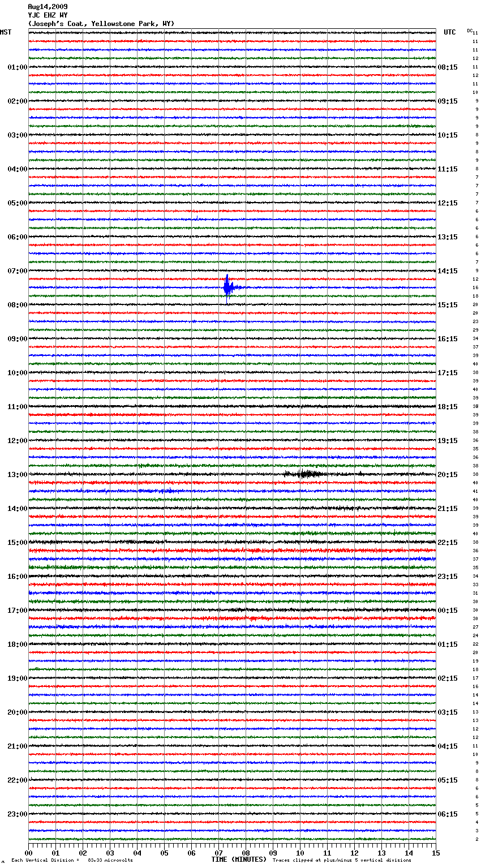Select the 15:00 MST time label
Screen dimensions: 481x868
pyautogui.click(x=18, y=543)
